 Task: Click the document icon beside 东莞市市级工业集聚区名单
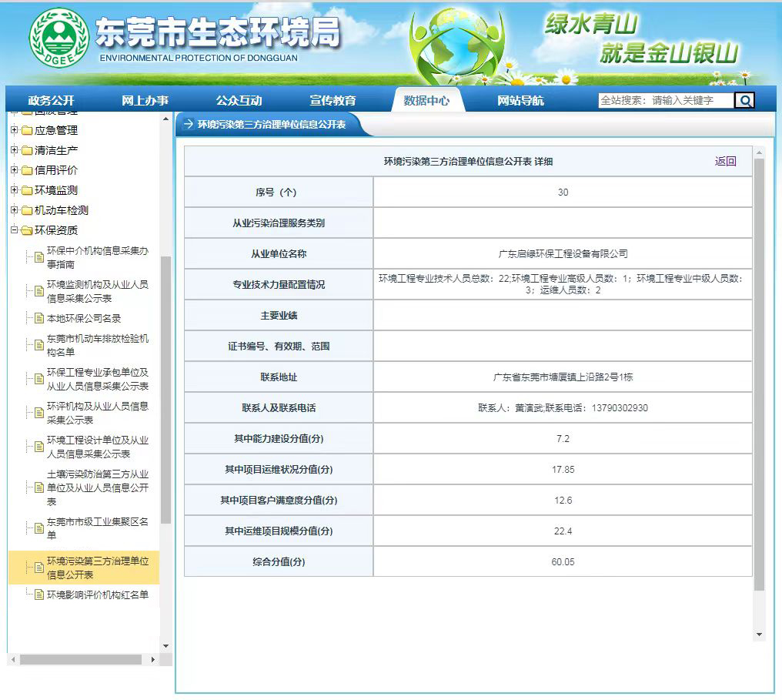click(39, 528)
